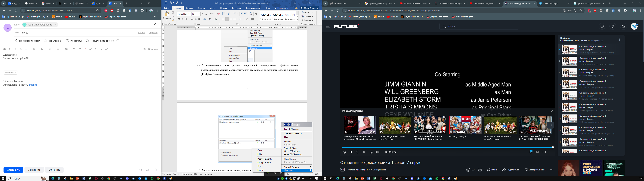Click 'Из Почты' envelope attach option
This screenshot has height=181, width=644.
(x=74, y=41)
